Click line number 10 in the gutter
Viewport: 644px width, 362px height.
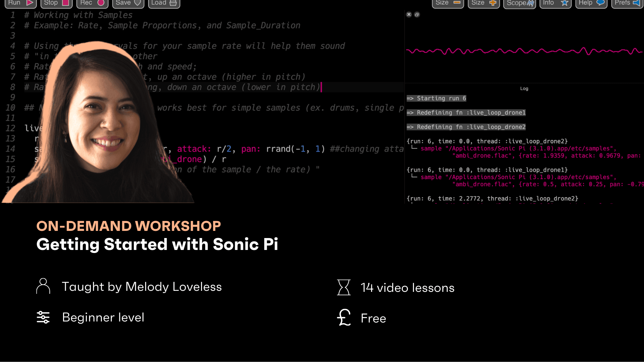(10, 108)
